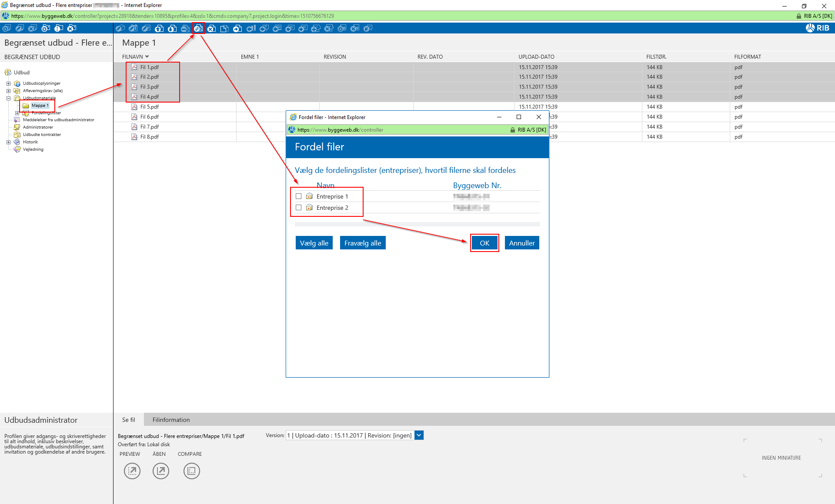Sort by the FILNAVN column header
The height and width of the screenshot is (504, 835).
(133, 57)
